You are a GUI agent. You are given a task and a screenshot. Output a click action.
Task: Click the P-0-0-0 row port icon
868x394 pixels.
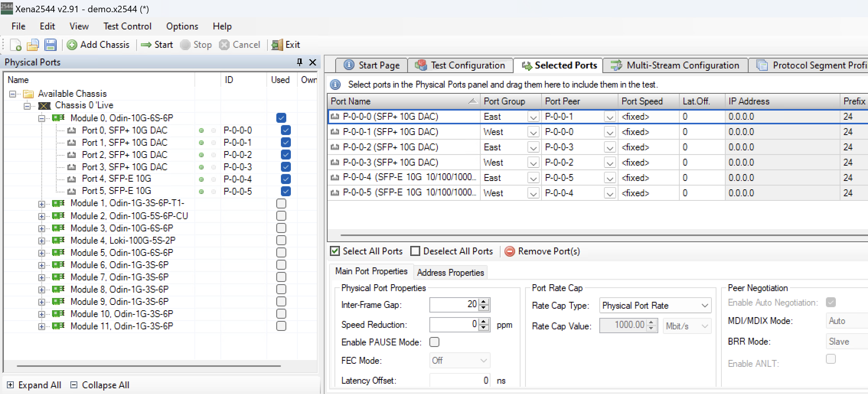[x=335, y=117]
